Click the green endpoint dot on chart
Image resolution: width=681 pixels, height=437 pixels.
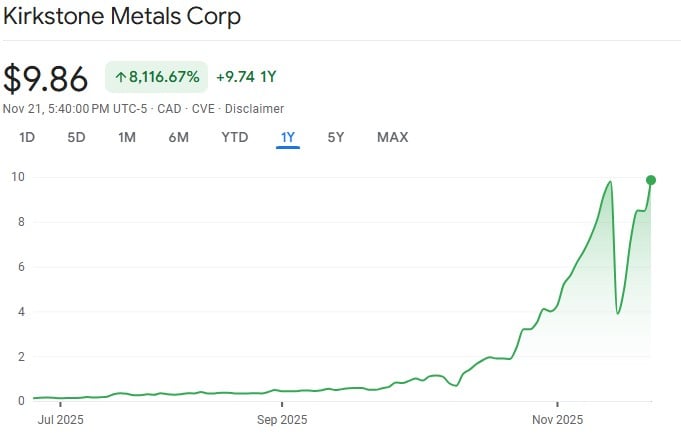click(651, 180)
